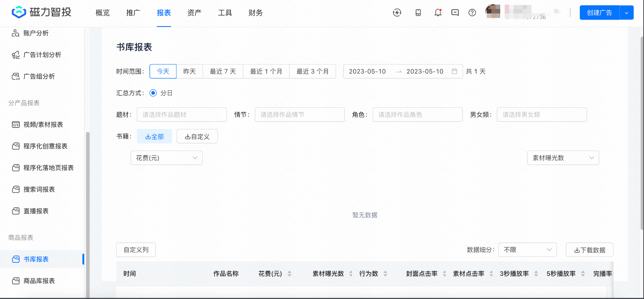This screenshot has width=644, height=299.
Task: Expand the 花费(元) chart metric dropdown
Action: pyautogui.click(x=166, y=158)
